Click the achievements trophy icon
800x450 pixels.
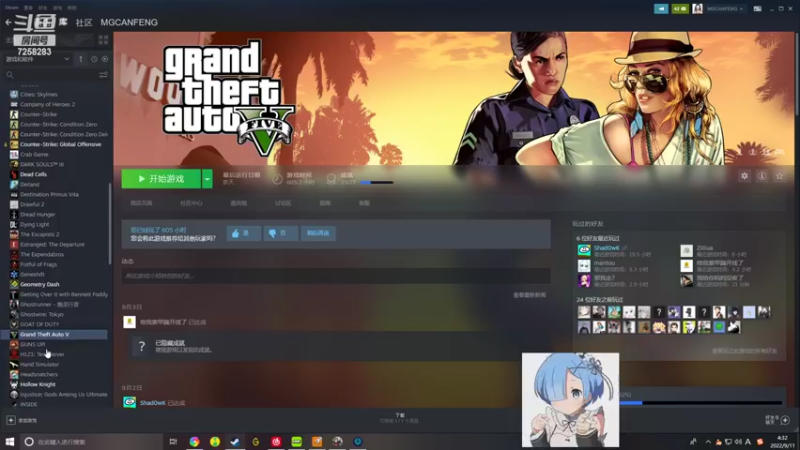tap(331, 179)
